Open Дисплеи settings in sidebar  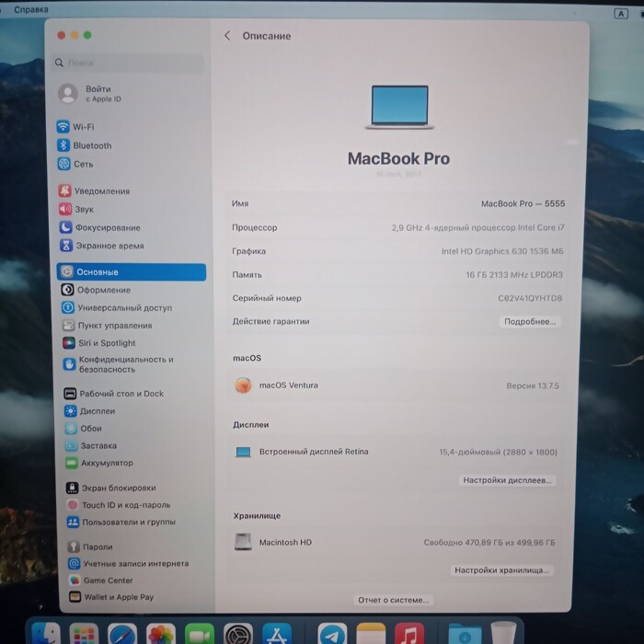[x=90, y=411]
